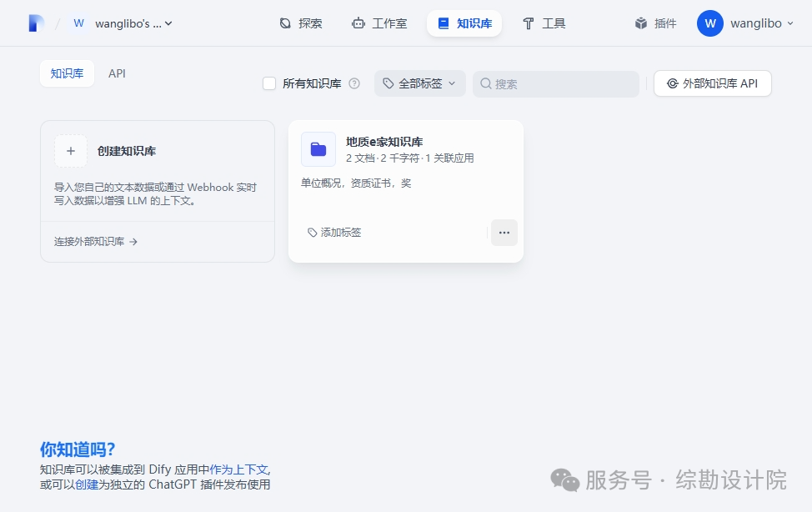Click the plus icon on 创建知识库 card
The image size is (812, 512).
tap(70, 151)
